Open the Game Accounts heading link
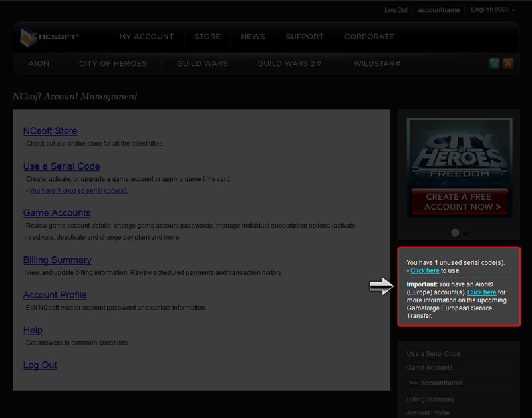 [57, 213]
